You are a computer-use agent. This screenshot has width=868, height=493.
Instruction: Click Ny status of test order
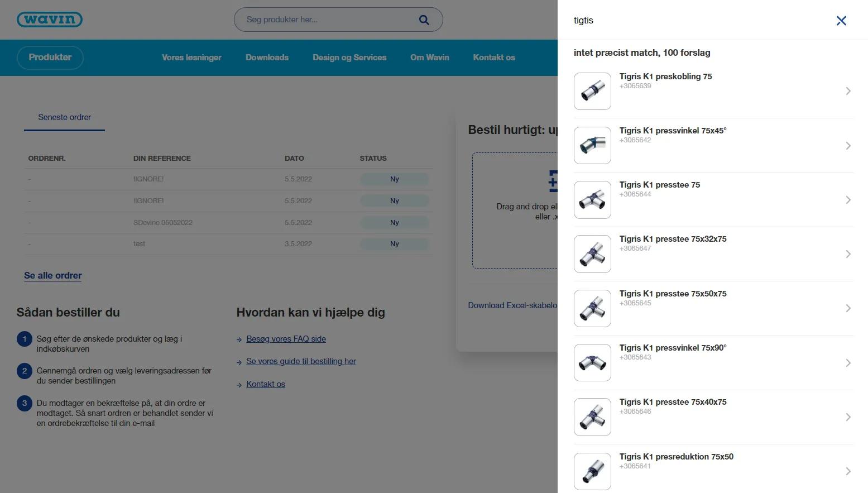pos(395,244)
